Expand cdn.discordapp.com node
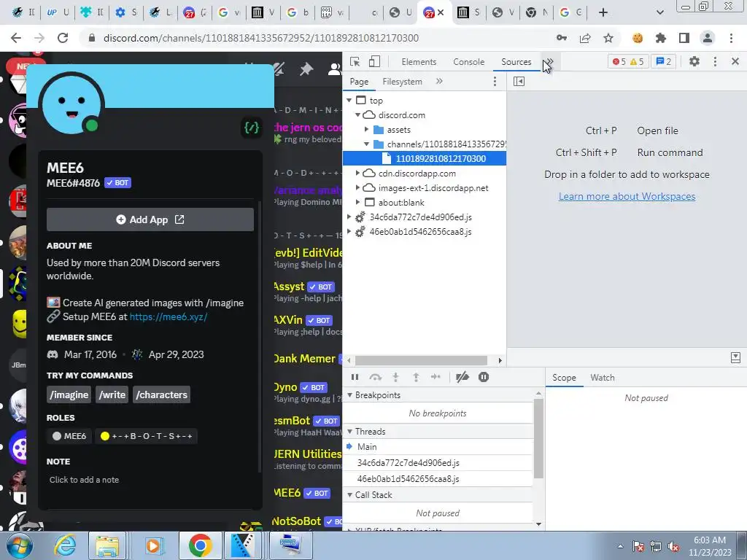 (357, 174)
